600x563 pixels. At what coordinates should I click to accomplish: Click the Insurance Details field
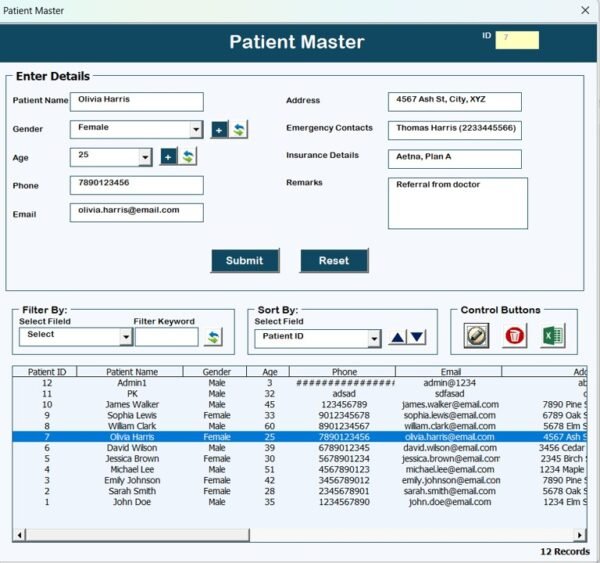(455, 159)
